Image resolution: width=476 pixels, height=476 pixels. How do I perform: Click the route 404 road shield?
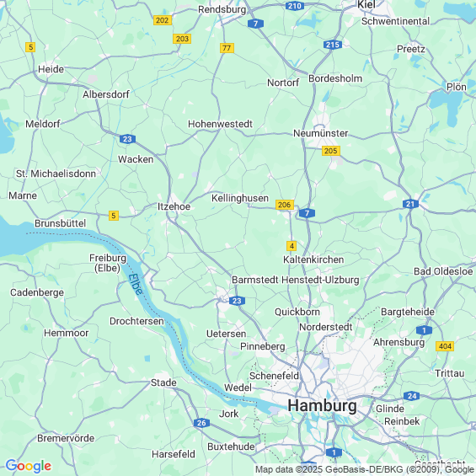445,346
